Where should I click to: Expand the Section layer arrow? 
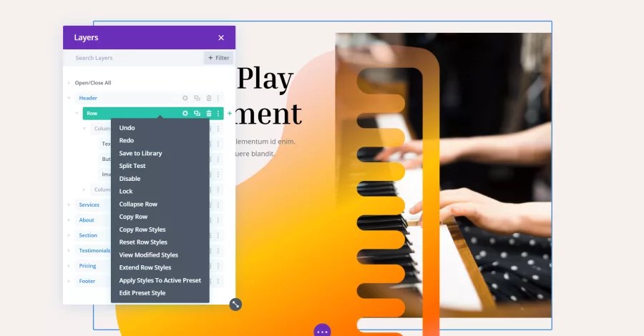pos(69,235)
